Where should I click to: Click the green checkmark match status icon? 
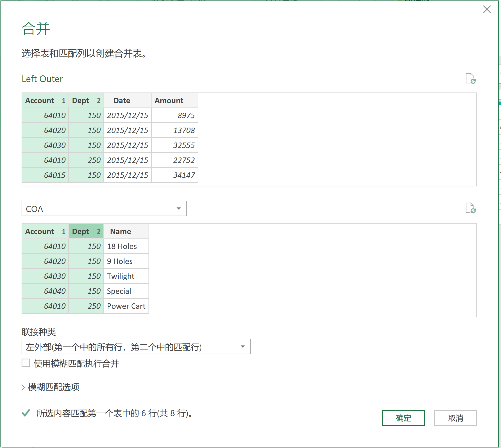coord(26,413)
